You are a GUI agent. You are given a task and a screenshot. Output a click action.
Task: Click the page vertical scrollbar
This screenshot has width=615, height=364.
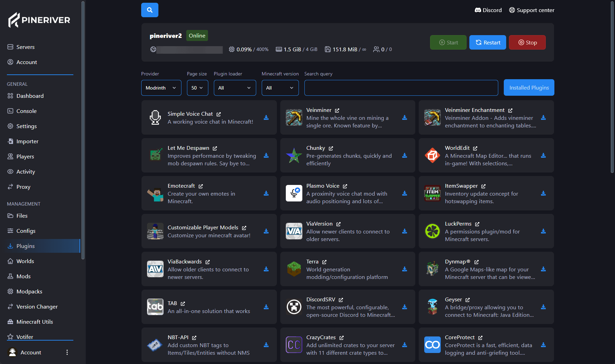pos(612,87)
